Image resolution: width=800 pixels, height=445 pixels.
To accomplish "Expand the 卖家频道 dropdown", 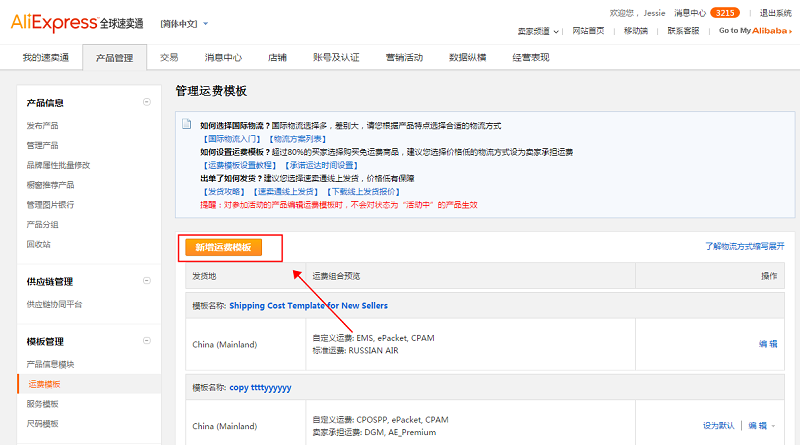I will click(538, 31).
